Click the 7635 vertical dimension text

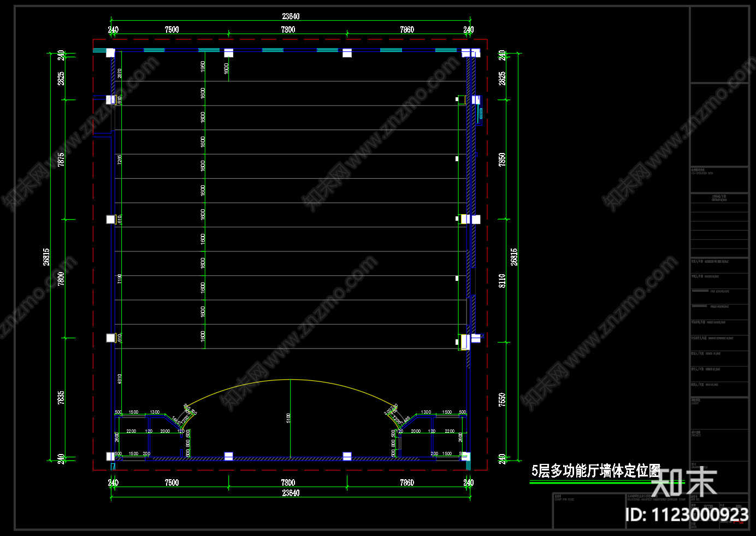click(x=61, y=397)
